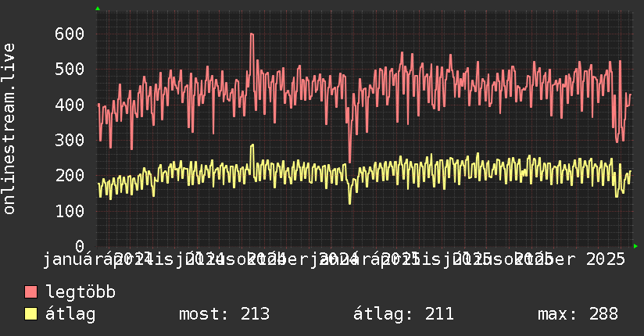This screenshot has height=336, width=644.
Task: Click the 'max: 288' statistic
Action: [x=578, y=314]
